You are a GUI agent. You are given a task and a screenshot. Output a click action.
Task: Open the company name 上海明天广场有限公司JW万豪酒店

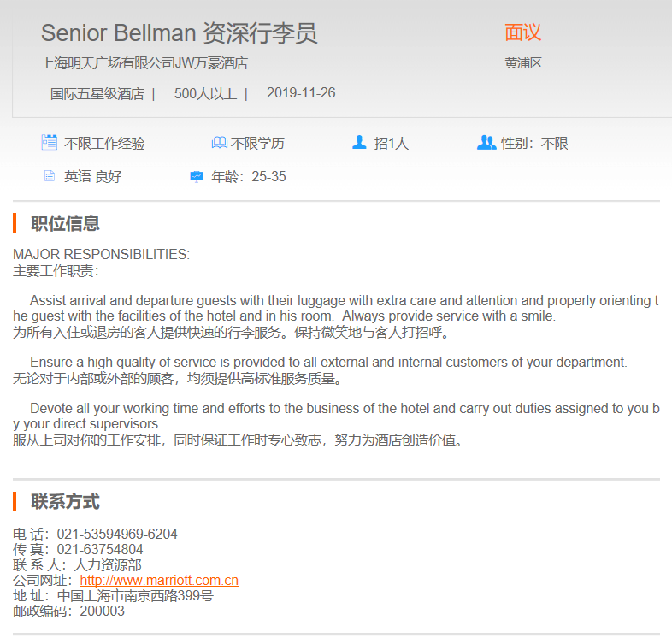(144, 63)
